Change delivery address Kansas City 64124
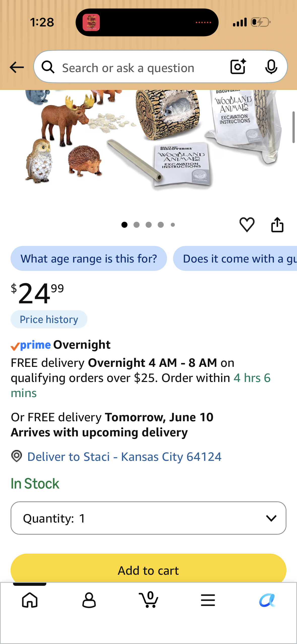Viewport: 297px width, 644px height. [124, 457]
